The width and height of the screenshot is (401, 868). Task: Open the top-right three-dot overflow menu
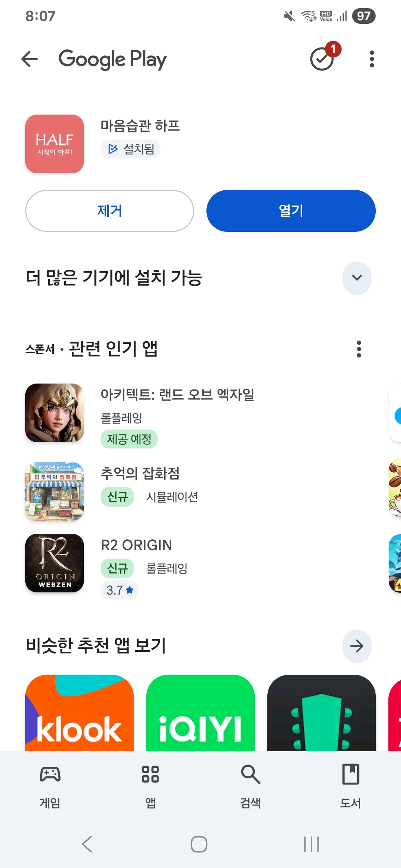(x=372, y=59)
